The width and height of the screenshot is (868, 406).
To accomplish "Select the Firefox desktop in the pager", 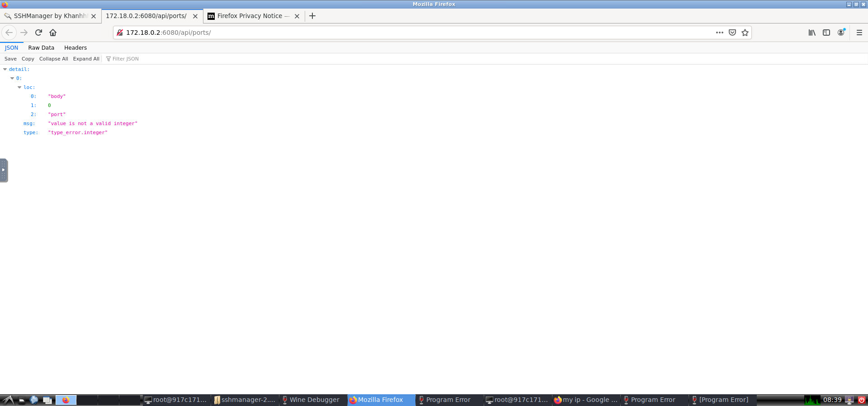I will [66, 400].
